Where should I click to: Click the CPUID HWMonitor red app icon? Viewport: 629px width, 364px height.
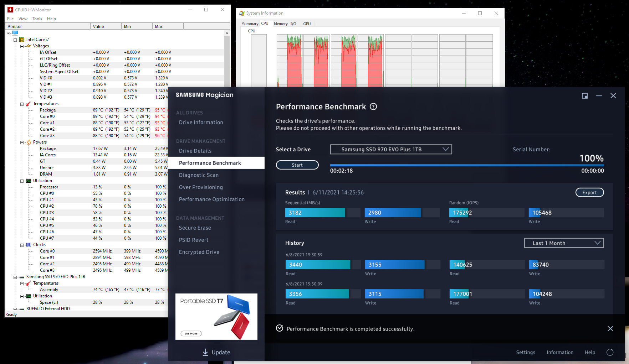pyautogui.click(x=10, y=10)
